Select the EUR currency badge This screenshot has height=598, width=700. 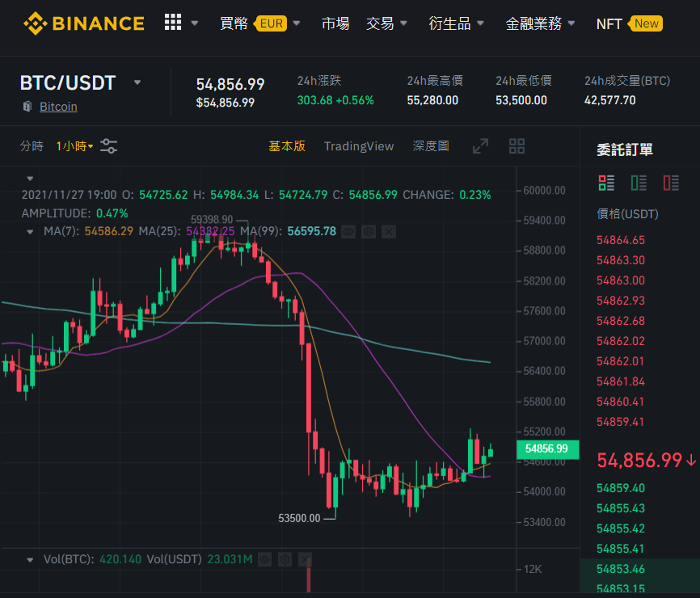(271, 23)
